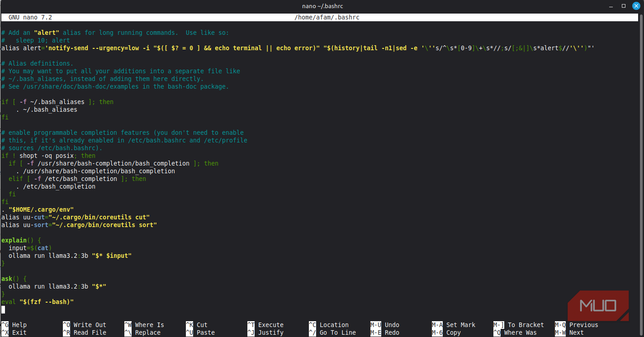
Task: Click the '# sleep 10; alert' comment line
Action: (x=36, y=40)
